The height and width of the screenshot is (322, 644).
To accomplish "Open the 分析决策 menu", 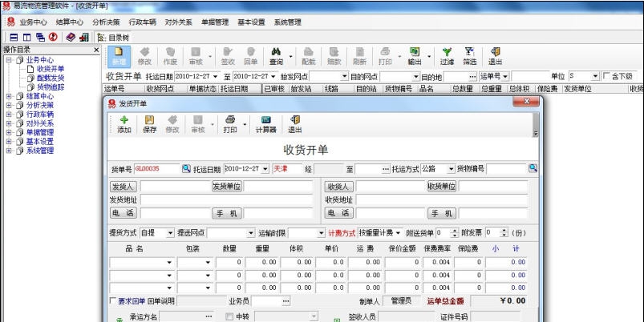I will click(x=106, y=22).
